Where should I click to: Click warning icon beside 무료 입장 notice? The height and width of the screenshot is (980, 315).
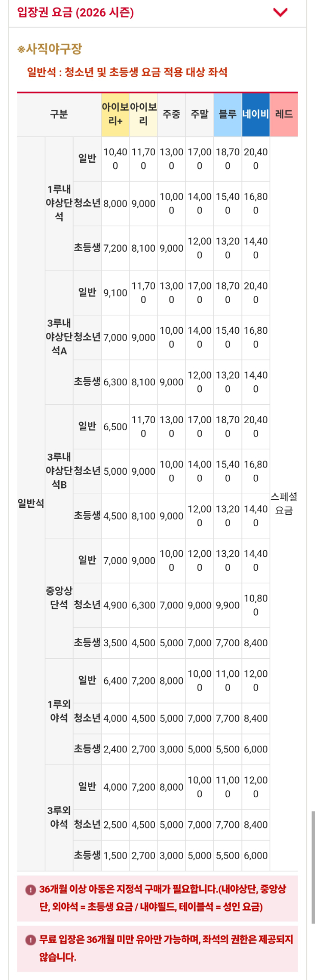(x=30, y=940)
